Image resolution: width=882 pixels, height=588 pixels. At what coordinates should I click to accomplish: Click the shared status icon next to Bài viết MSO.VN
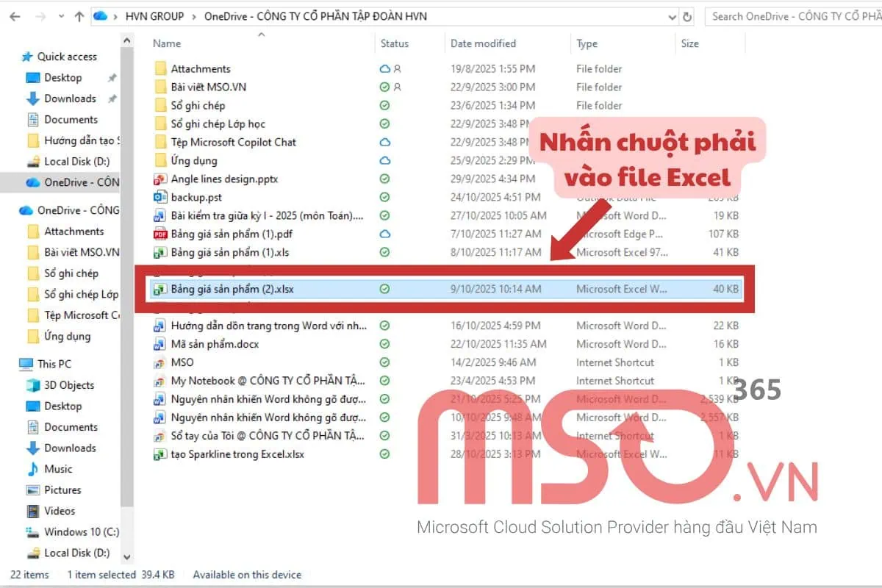tap(395, 87)
